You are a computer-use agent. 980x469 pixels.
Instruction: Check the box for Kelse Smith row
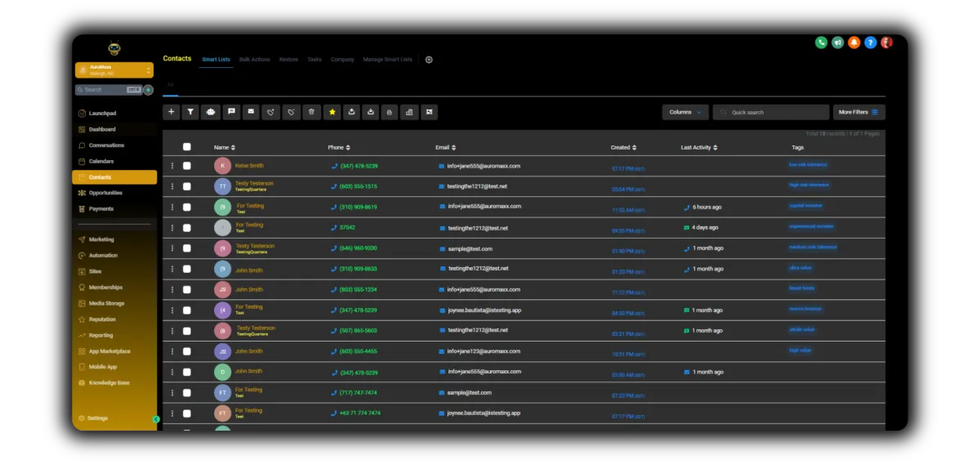pos(187,166)
